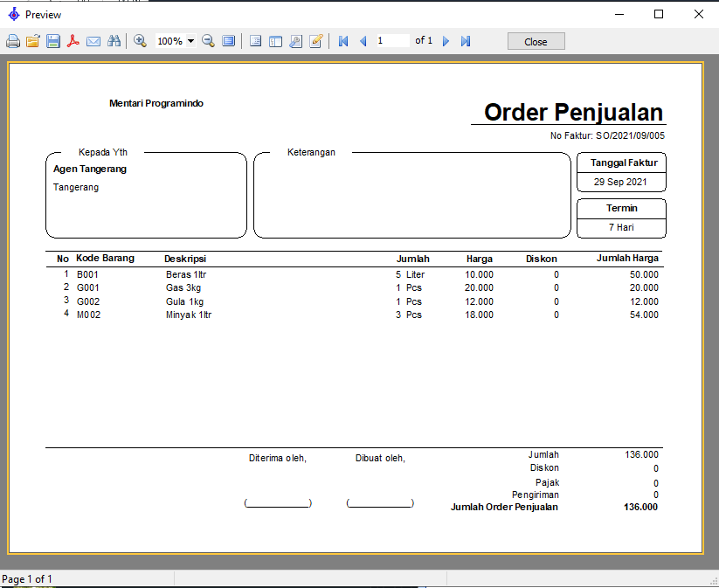Save the report with floppy disk icon

tap(53, 41)
